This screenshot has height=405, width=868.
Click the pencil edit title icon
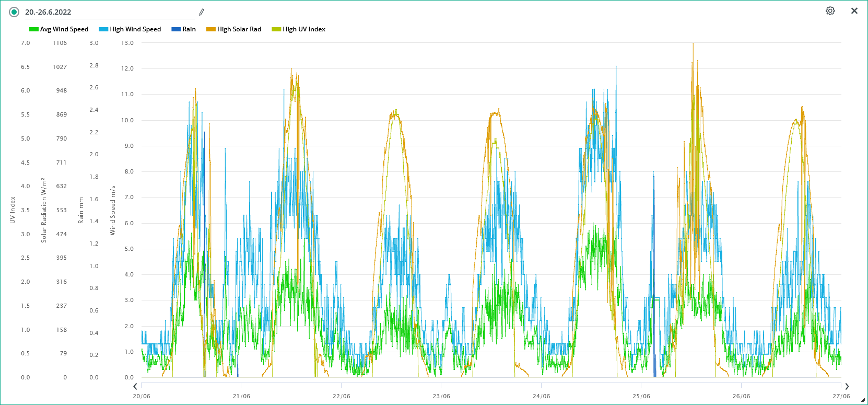(202, 12)
